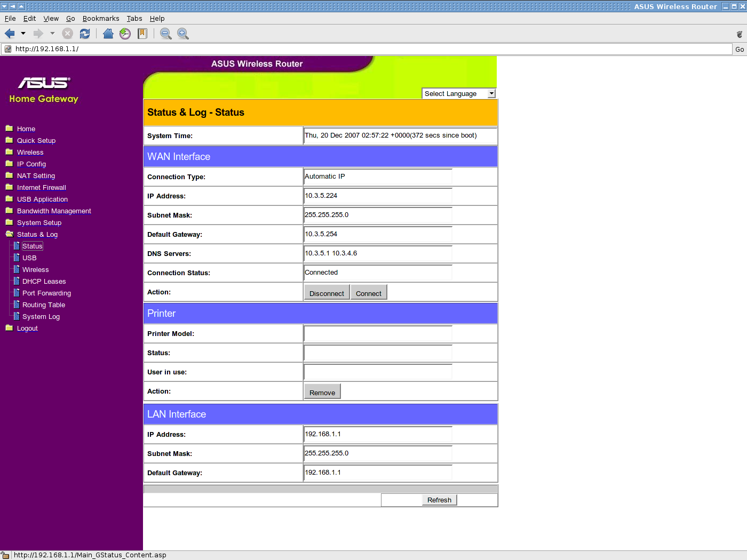
Task: Click the WAN Connect button
Action: pyautogui.click(x=369, y=293)
